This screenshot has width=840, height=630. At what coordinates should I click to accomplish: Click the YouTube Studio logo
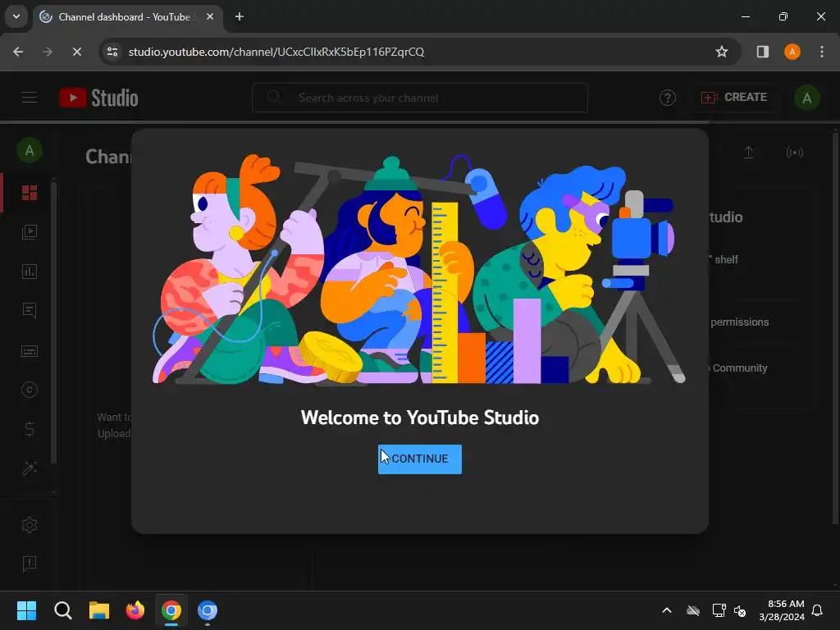(x=99, y=98)
